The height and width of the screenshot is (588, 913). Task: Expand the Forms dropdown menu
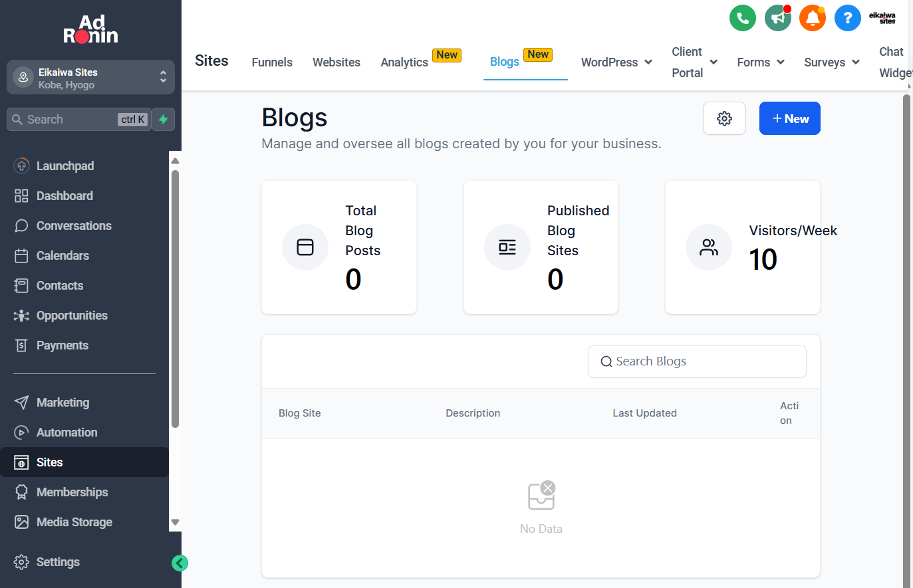click(x=761, y=62)
